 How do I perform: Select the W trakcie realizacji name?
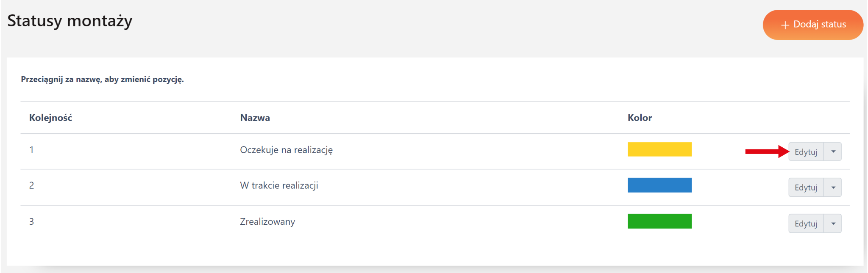click(279, 185)
